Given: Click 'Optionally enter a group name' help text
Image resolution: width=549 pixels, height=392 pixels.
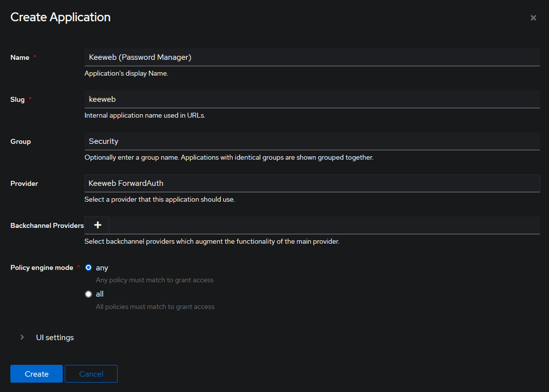Looking at the screenshot, I should (x=229, y=157).
